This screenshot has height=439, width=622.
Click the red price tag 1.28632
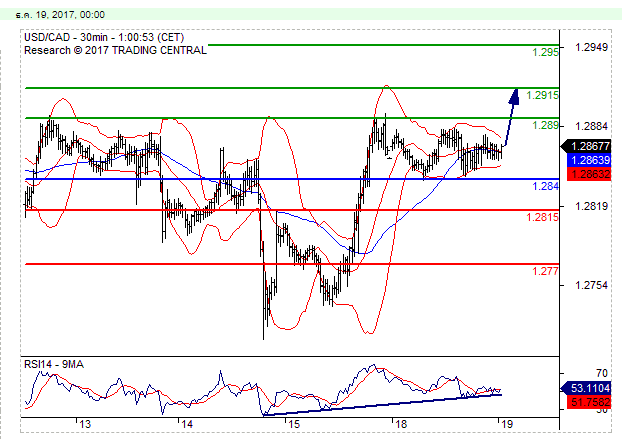point(589,174)
